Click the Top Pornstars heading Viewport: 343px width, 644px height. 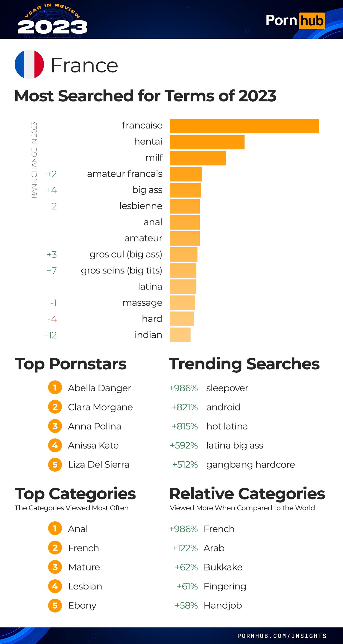click(71, 364)
